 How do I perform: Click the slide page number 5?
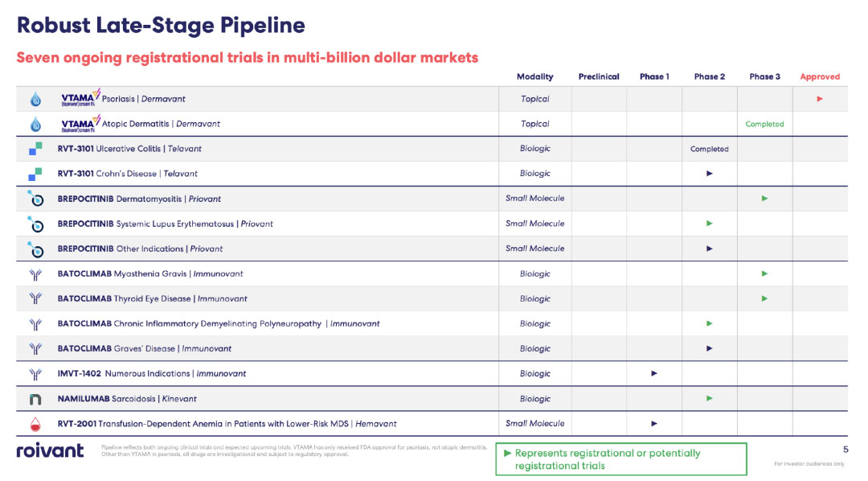(845, 450)
